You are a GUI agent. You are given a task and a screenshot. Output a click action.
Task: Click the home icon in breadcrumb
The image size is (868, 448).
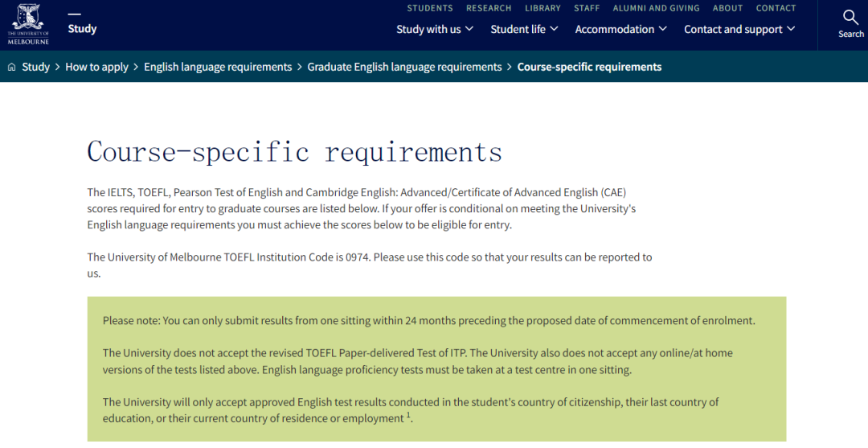coord(11,68)
